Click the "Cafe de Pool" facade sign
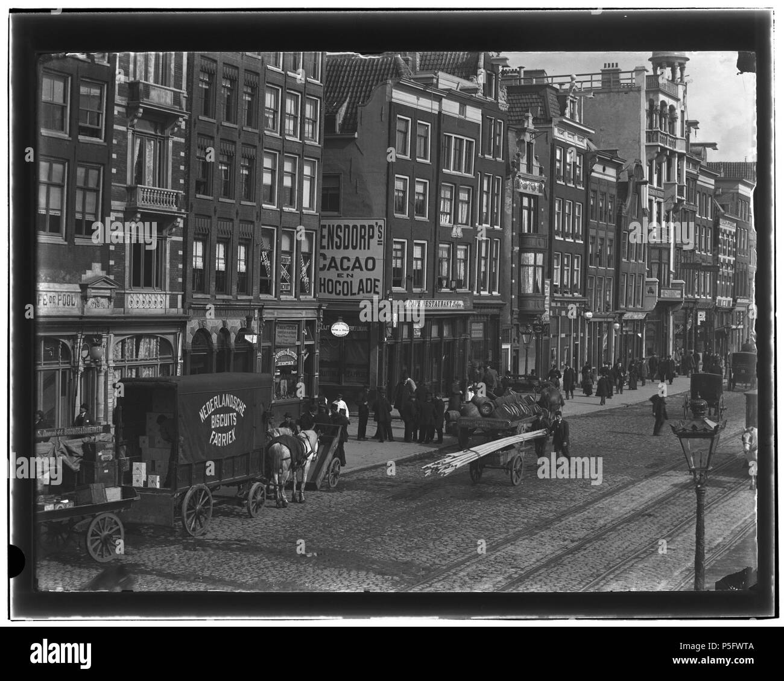The image size is (784, 681). pyautogui.click(x=57, y=299)
